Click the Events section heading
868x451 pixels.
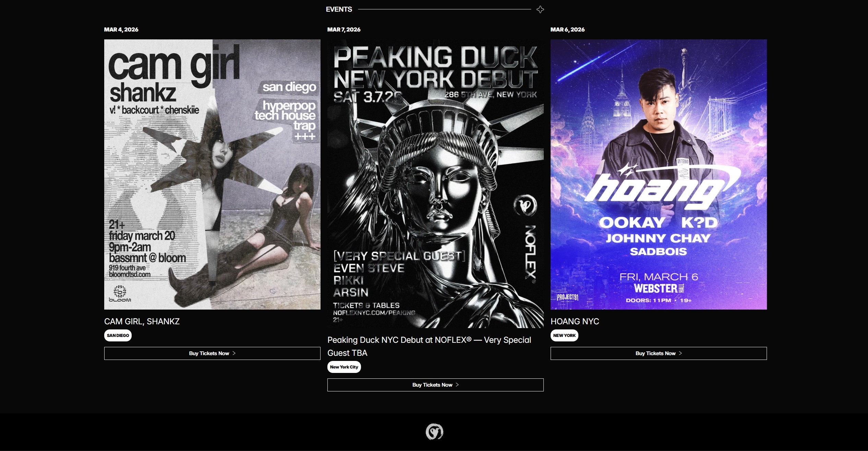click(x=339, y=10)
